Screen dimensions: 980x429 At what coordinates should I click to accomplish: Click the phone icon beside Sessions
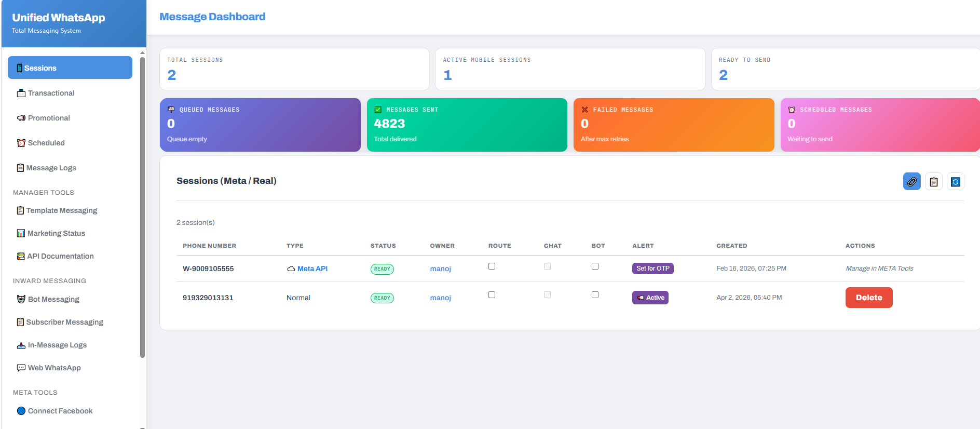(20, 68)
